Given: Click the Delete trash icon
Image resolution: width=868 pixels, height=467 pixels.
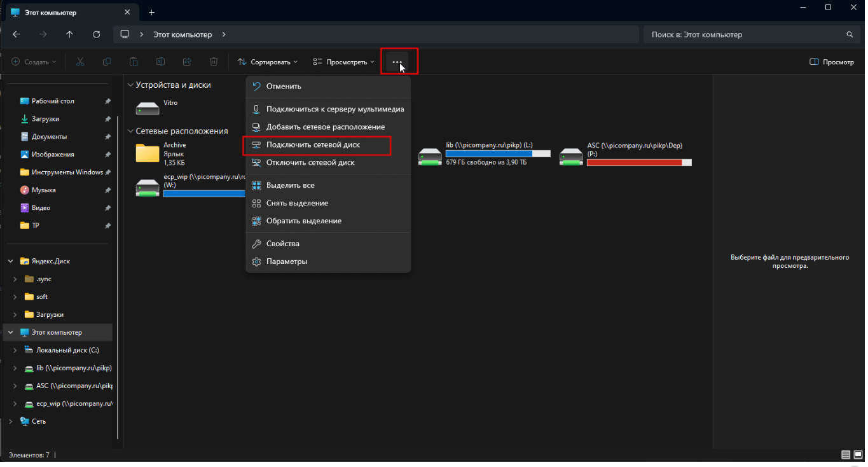Looking at the screenshot, I should coord(214,62).
